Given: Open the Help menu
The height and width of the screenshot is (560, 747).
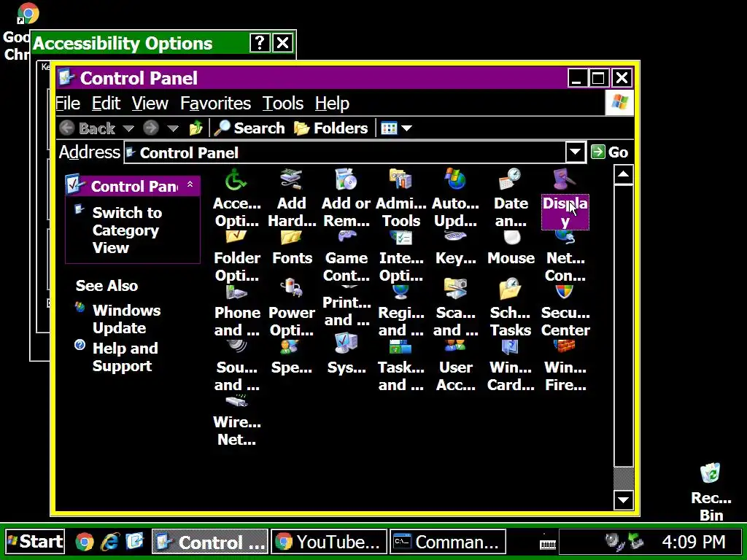Looking at the screenshot, I should pos(332,104).
